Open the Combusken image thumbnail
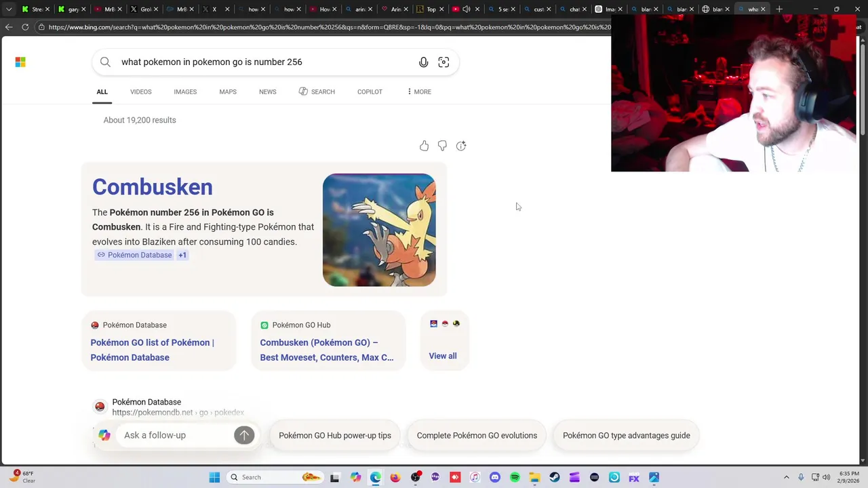The height and width of the screenshot is (488, 868). [379, 230]
